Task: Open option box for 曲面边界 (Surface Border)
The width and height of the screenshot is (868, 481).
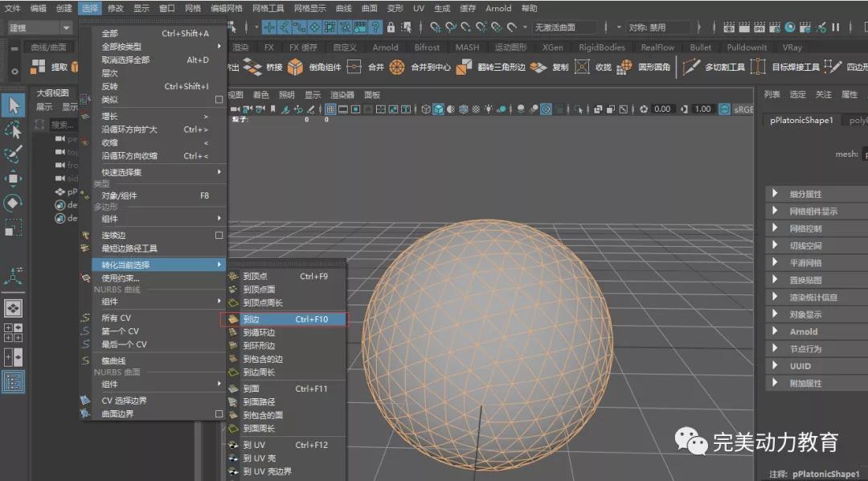Action: [x=219, y=413]
